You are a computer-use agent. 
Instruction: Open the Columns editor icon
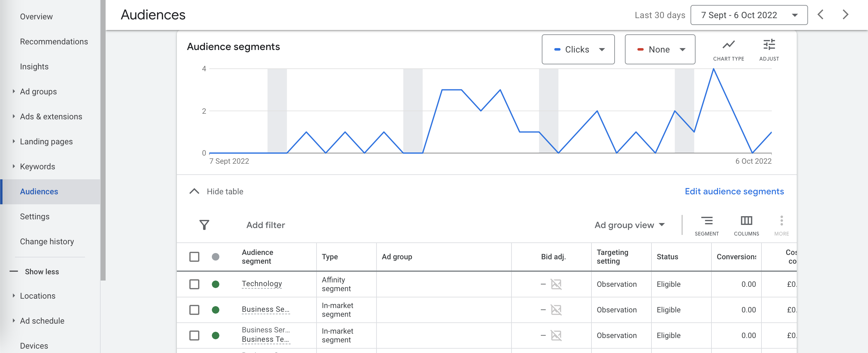pos(746,226)
